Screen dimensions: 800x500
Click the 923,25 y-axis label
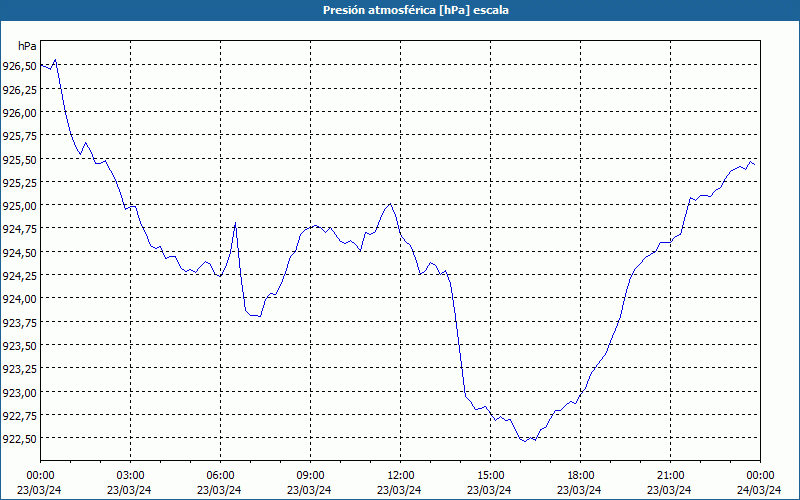19,369
